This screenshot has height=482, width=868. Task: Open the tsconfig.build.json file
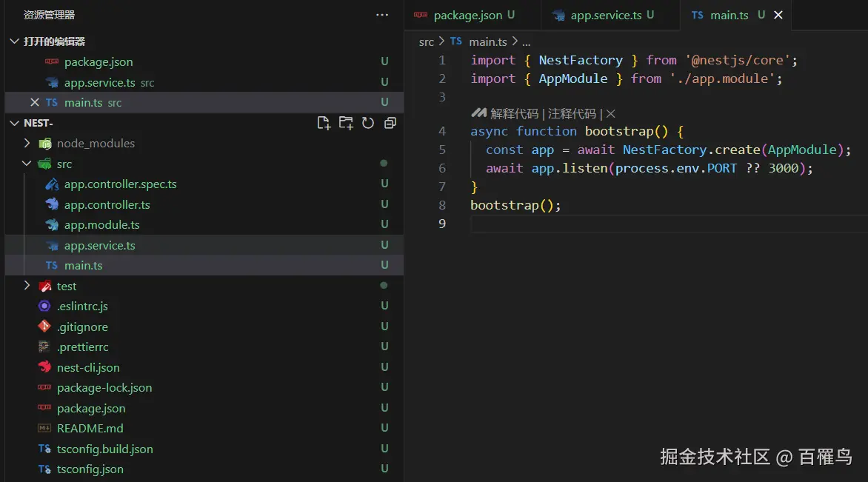pyautogui.click(x=204, y=449)
